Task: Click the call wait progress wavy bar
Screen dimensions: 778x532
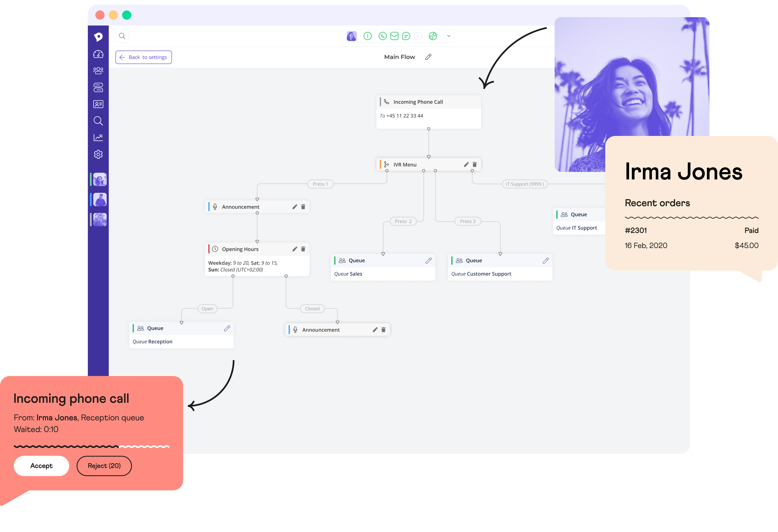Action: point(91,446)
